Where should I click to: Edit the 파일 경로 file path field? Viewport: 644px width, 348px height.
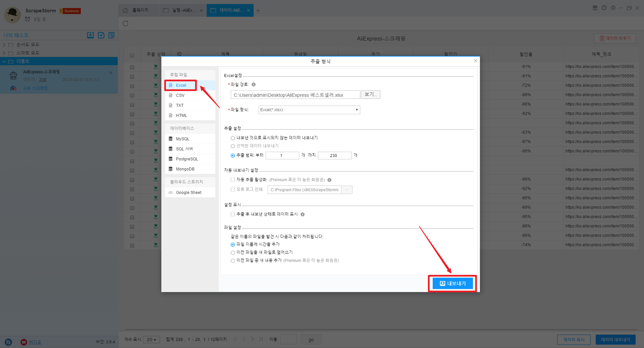click(295, 95)
